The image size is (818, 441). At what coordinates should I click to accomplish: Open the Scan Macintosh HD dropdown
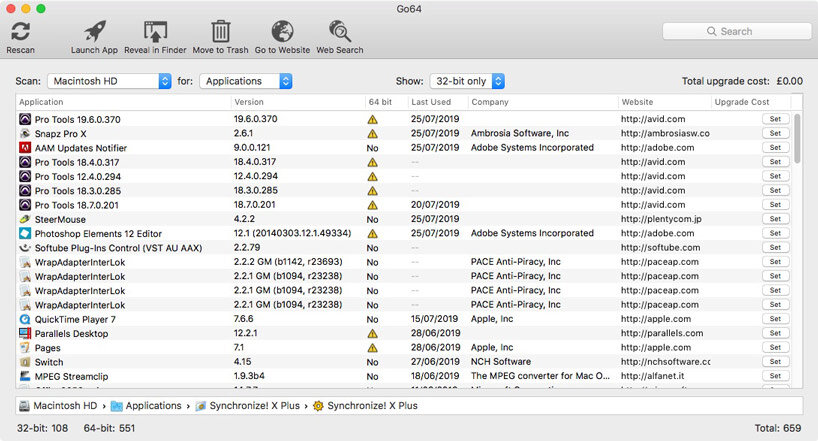click(x=110, y=81)
